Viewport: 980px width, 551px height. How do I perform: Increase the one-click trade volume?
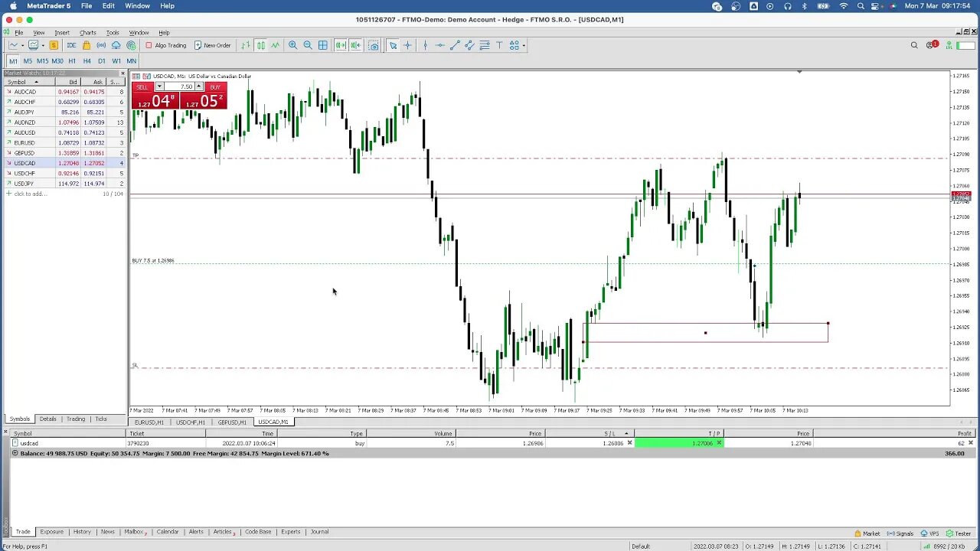tap(199, 87)
